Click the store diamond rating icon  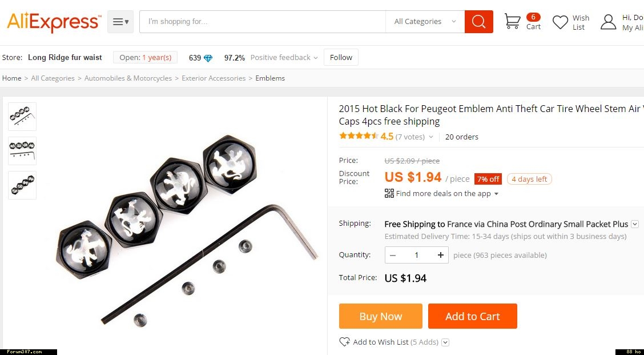point(208,58)
